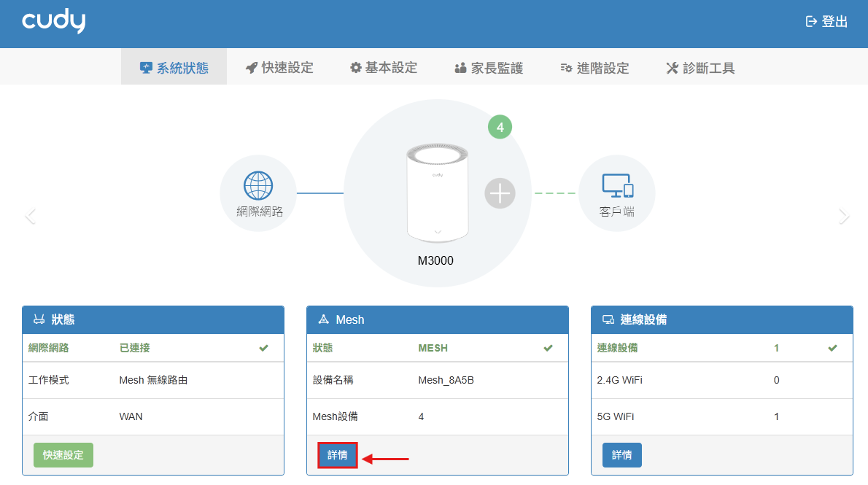Click the green badge showing 4
Viewport: 868px width, 485px height.
click(x=500, y=128)
